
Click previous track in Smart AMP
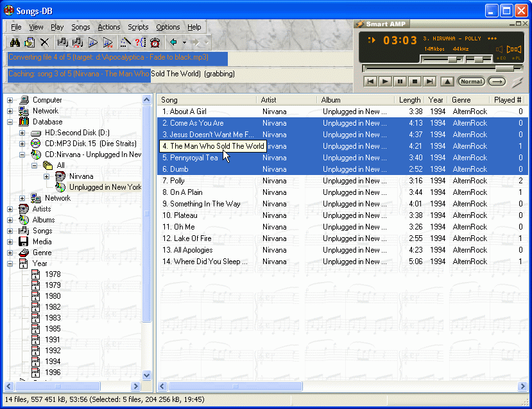[370, 81]
